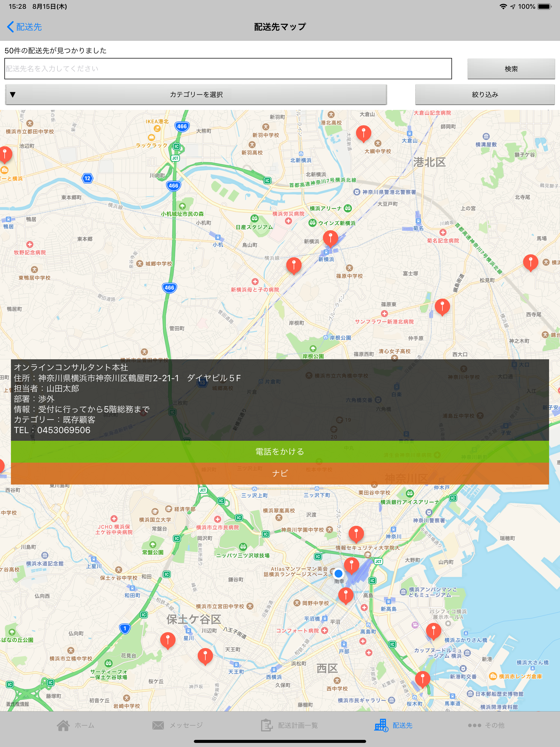Screen dimensions: 560x747
Task: Tap the 検索 button
Action: tap(511, 69)
